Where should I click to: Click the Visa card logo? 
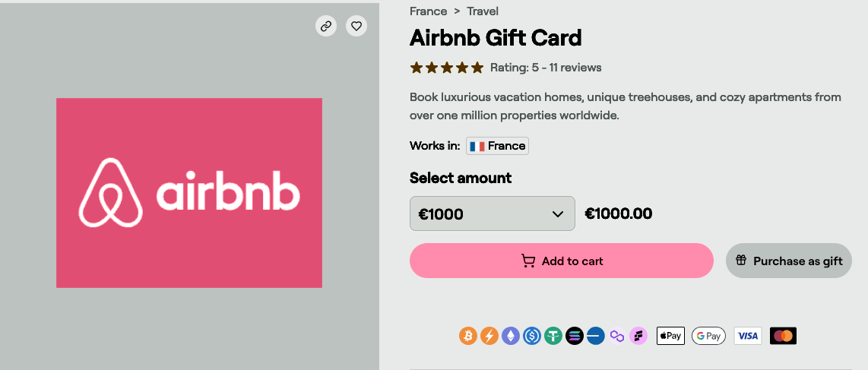click(x=748, y=336)
